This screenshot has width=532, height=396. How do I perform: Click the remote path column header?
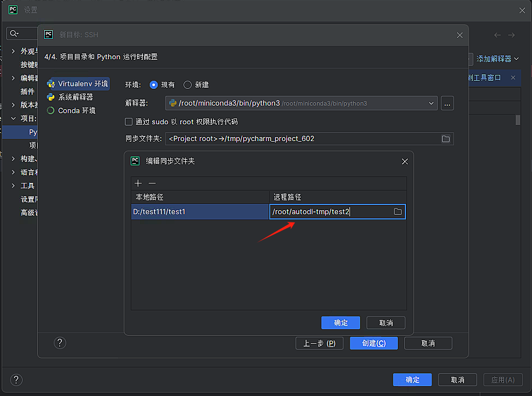(338, 197)
